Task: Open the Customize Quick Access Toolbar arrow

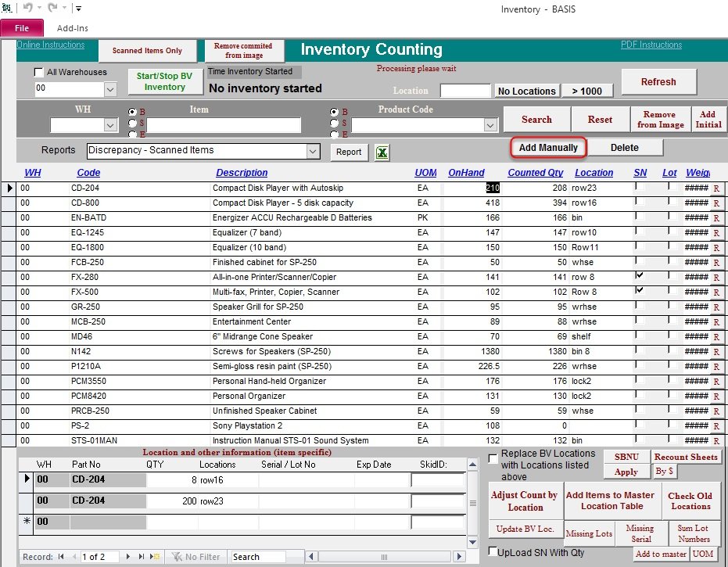Action: (78, 9)
